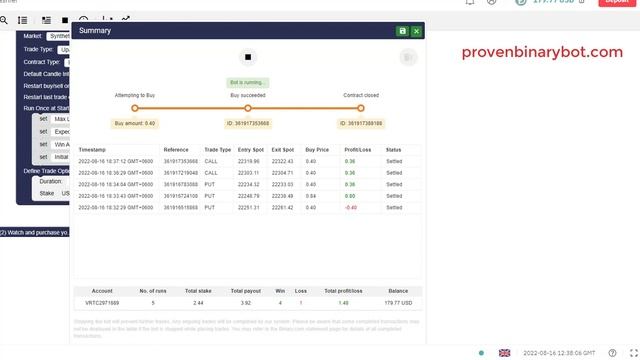Change language via the UK flag icon
640x360 pixels.
[x=504, y=353]
